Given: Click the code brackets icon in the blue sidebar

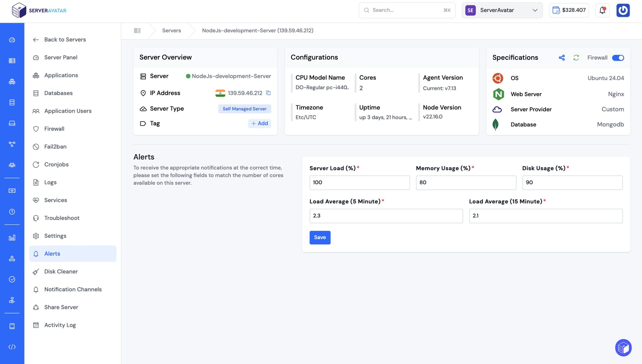Looking at the screenshot, I should [x=12, y=347].
